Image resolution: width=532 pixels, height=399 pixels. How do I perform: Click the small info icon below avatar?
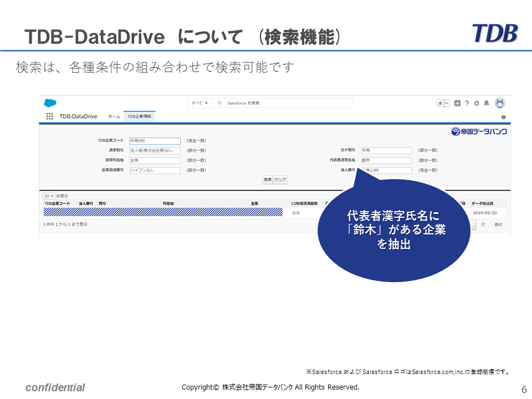pos(503,117)
